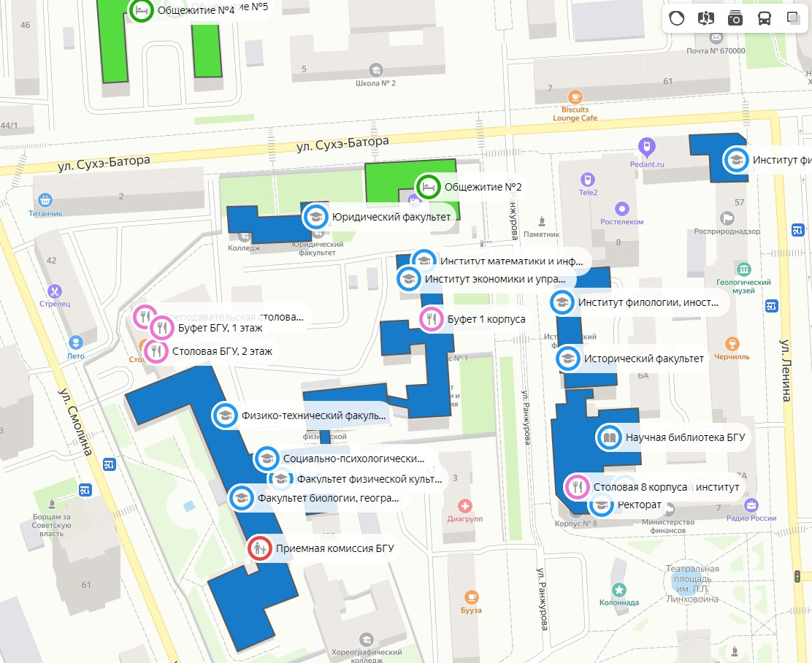Image resolution: width=812 pixels, height=663 pixels.
Task: Click the Геологический музей place icon
Action: (x=743, y=269)
